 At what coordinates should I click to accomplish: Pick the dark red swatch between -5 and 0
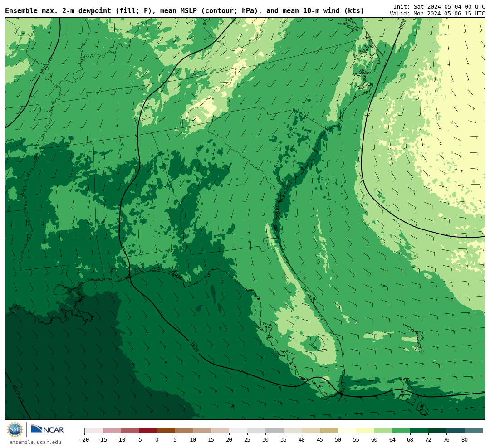pos(148,431)
